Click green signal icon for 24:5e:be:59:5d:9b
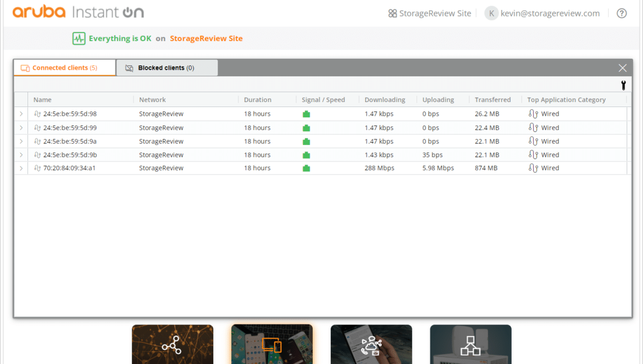This screenshot has height=364, width=643. click(306, 155)
